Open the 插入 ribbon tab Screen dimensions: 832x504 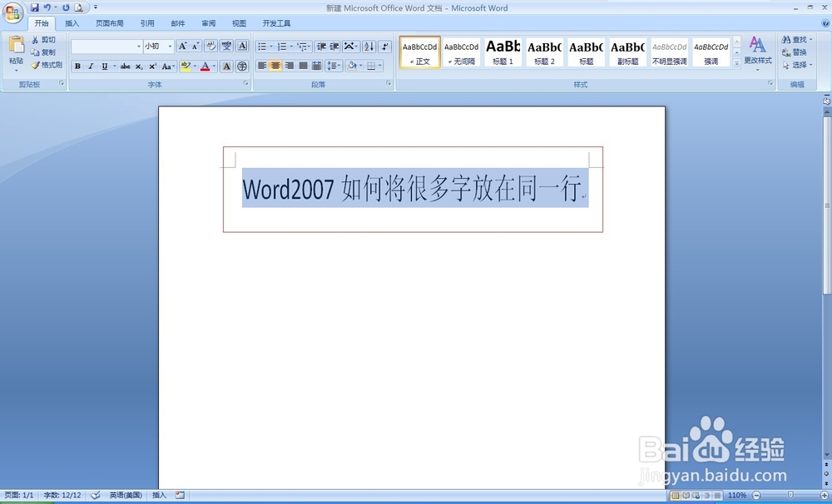click(72, 23)
